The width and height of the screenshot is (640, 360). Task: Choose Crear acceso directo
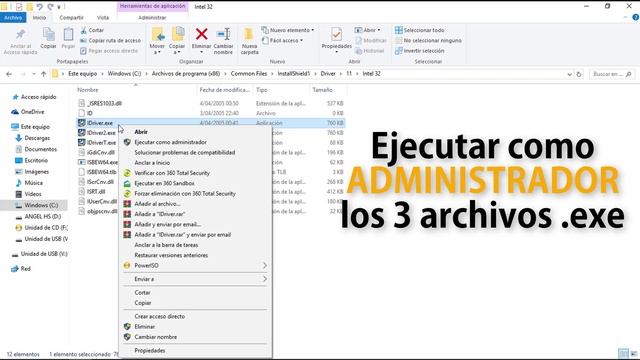pyautogui.click(x=160, y=316)
